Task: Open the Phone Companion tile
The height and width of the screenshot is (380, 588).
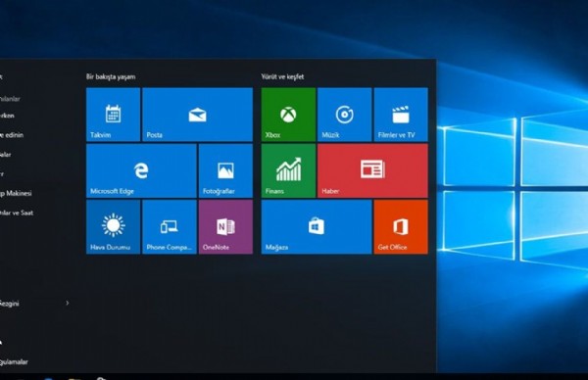Action: tap(170, 227)
